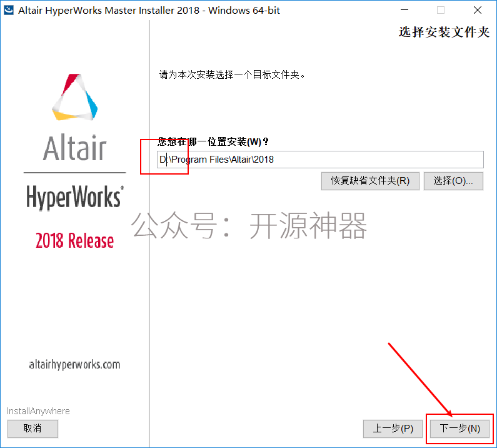The image size is (497, 448).
Task: Click the InstallAnywhere label
Action: pyautogui.click(x=38, y=411)
